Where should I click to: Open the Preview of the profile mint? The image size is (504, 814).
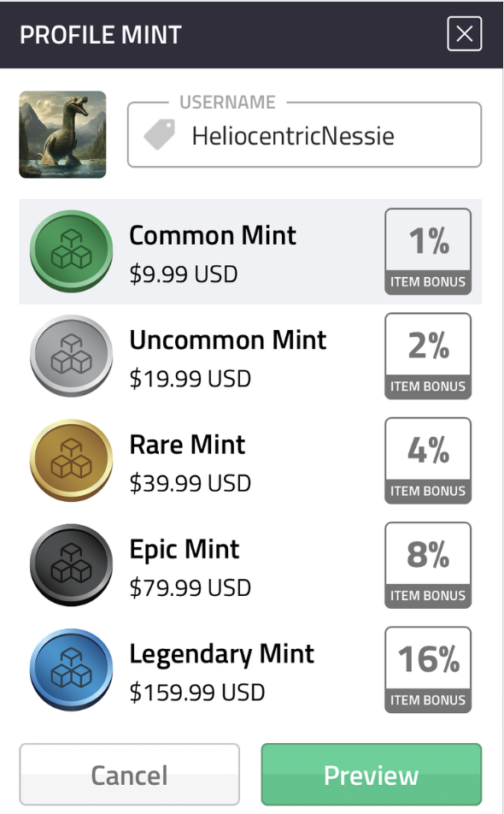[371, 774]
